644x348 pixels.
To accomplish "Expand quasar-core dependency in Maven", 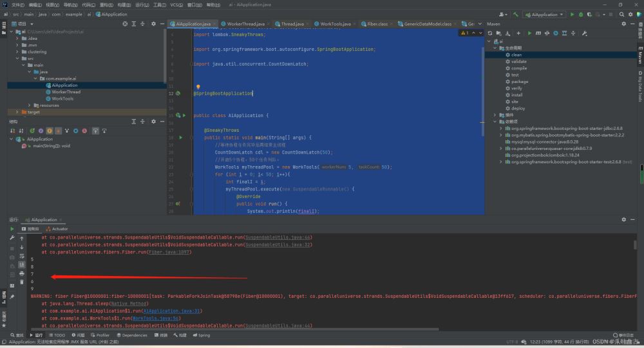I will coord(500,149).
